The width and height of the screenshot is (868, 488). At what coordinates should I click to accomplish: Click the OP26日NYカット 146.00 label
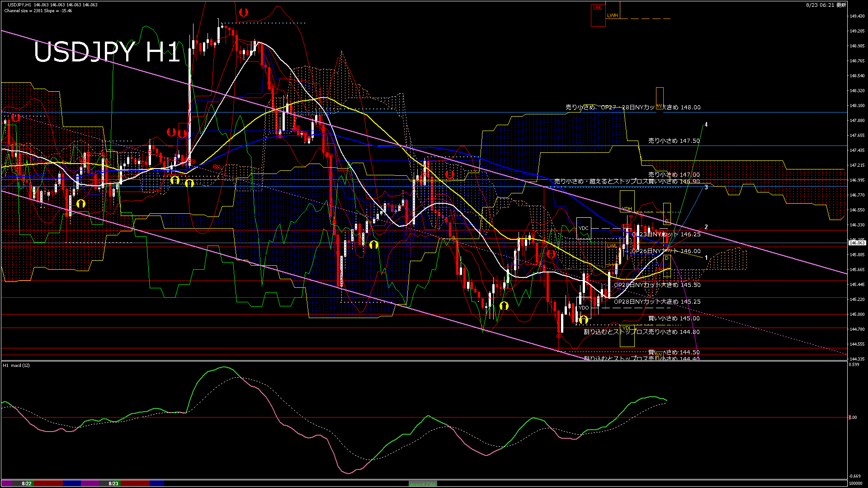click(x=666, y=251)
